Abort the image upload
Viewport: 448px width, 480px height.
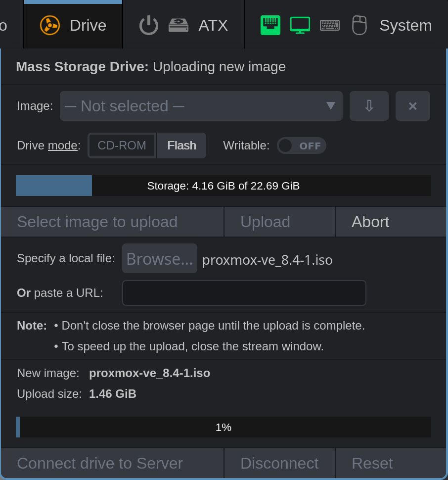pyautogui.click(x=370, y=222)
